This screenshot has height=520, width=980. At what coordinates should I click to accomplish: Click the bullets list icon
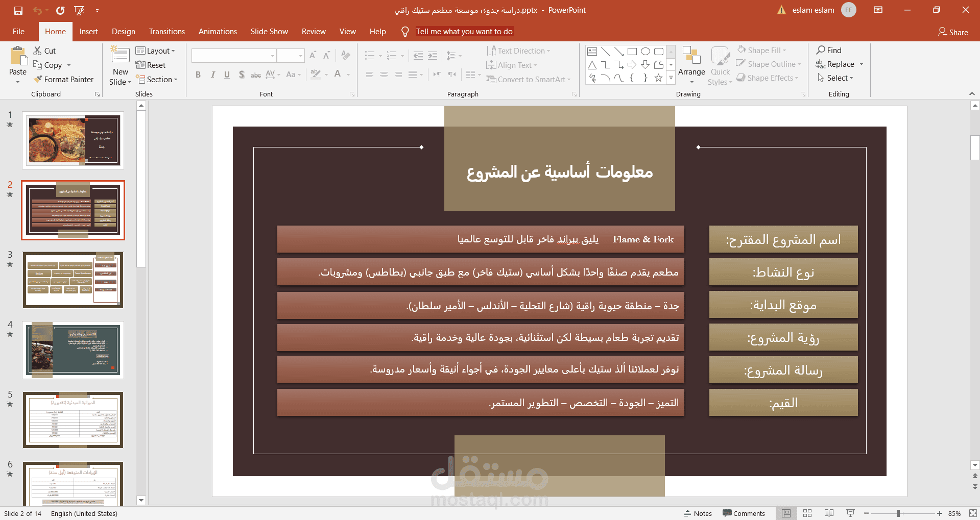tap(370, 55)
